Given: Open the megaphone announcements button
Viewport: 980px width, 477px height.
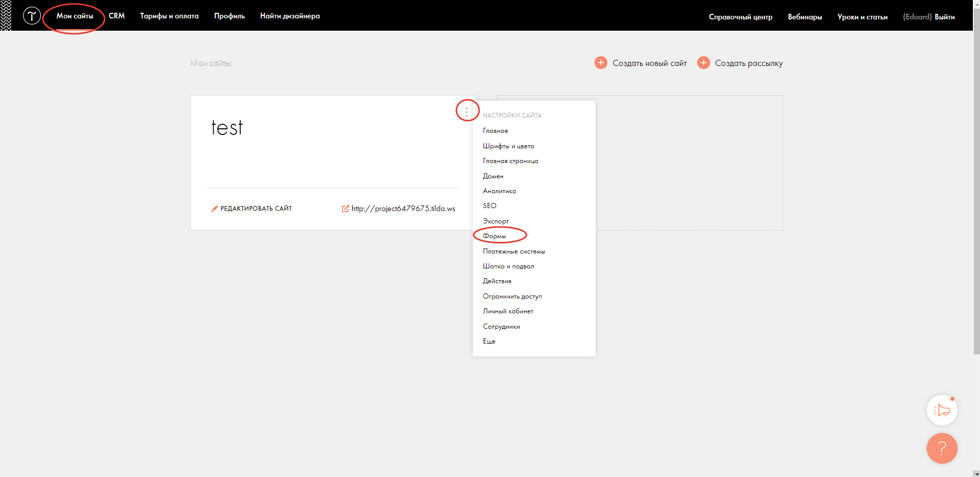Looking at the screenshot, I should 942,410.
